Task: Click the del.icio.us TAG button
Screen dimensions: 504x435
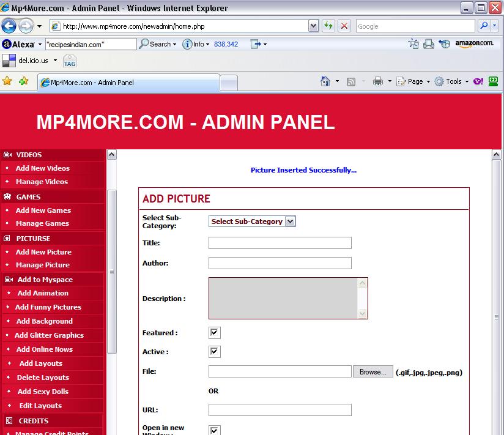Action: tap(70, 61)
